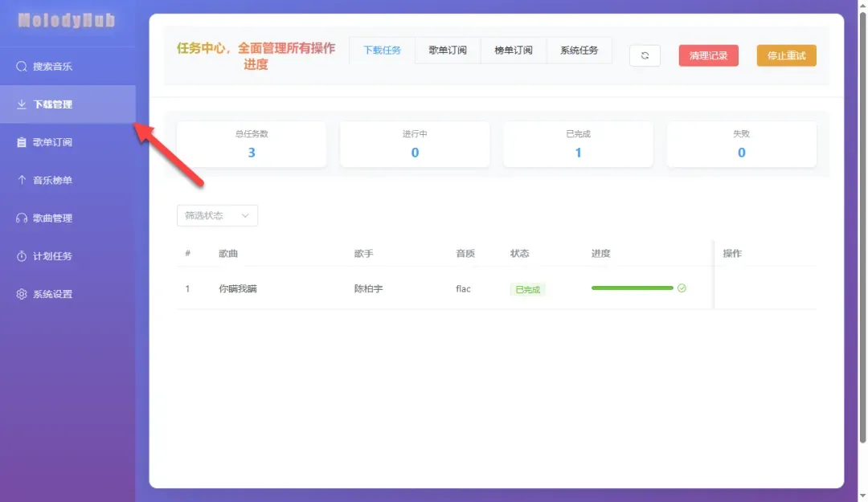Open the 系统任务 tab
Screen dimensions: 868x502
point(579,51)
